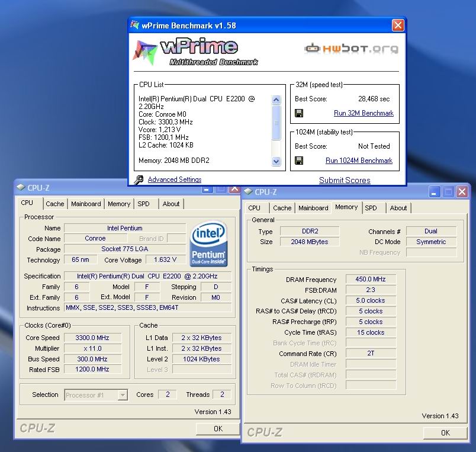Click the Advanced Settings wrench icon
476x452 pixels.
point(139,180)
